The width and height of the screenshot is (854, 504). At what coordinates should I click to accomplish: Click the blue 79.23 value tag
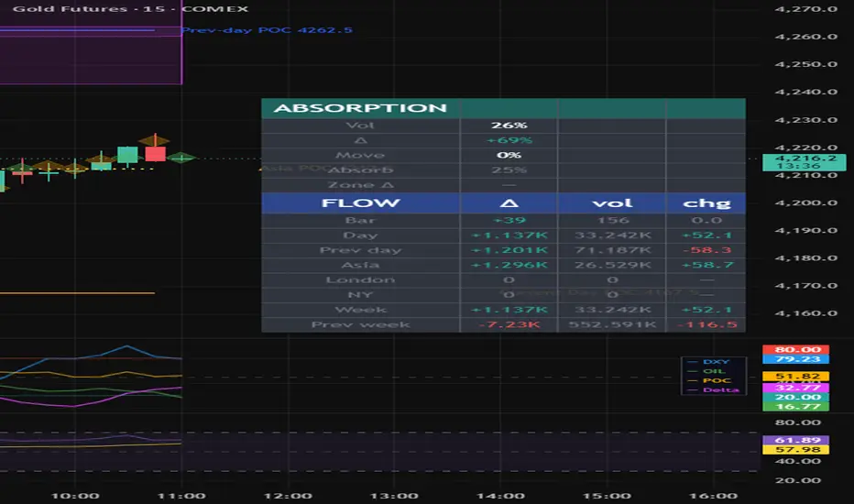coord(795,359)
